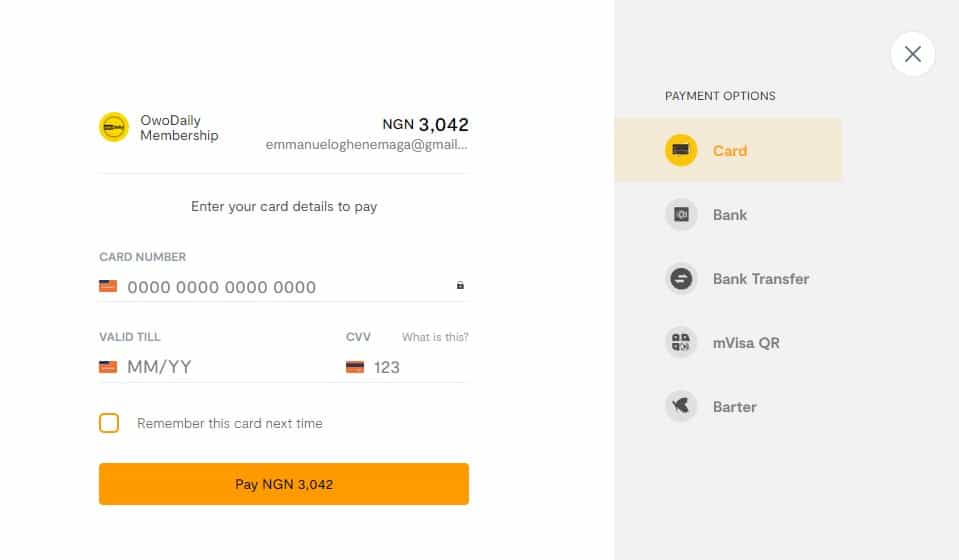Click the card icon beside MM/YY field
Screen dimensions: 959x560
[x=108, y=367]
